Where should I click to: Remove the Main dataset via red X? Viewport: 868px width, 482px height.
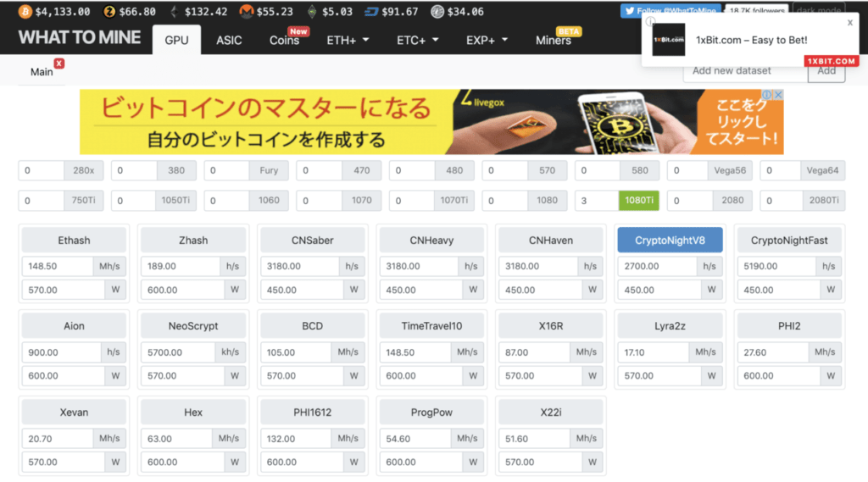[59, 63]
